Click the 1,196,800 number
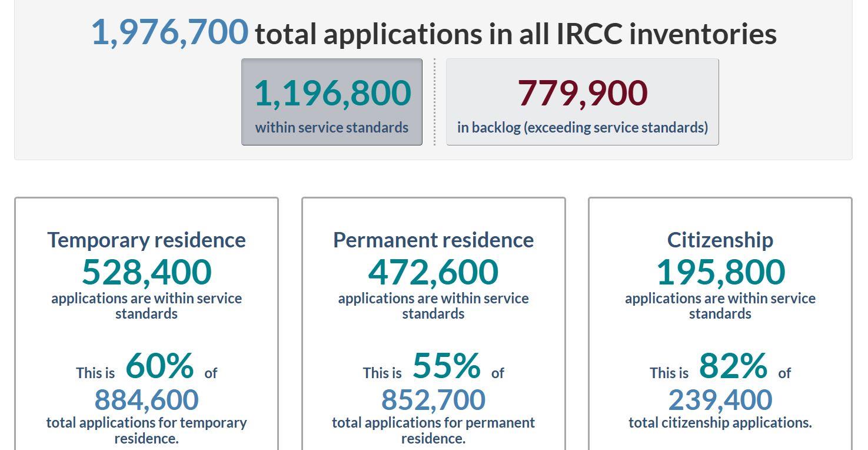This screenshot has width=868, height=450. pos(332,93)
